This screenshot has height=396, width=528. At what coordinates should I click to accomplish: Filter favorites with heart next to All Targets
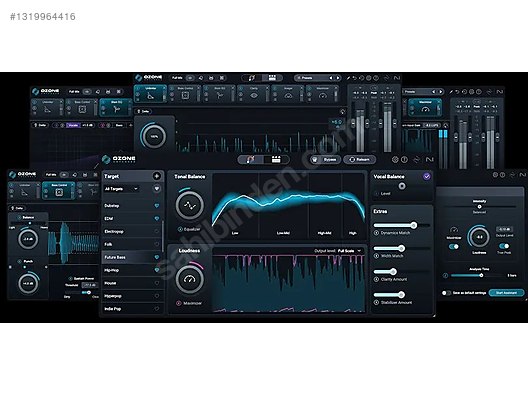[157, 189]
